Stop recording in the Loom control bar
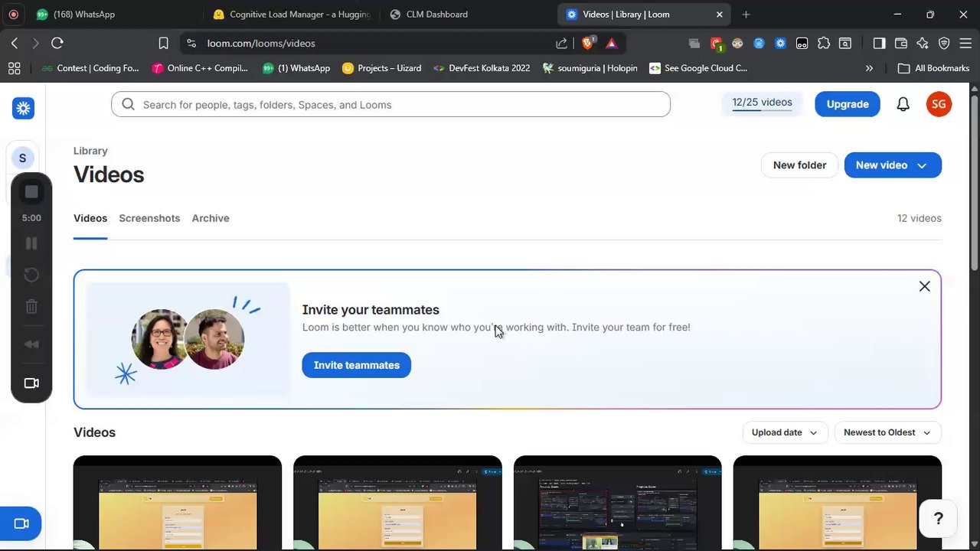Screen dimensions: 980x551 (31, 192)
